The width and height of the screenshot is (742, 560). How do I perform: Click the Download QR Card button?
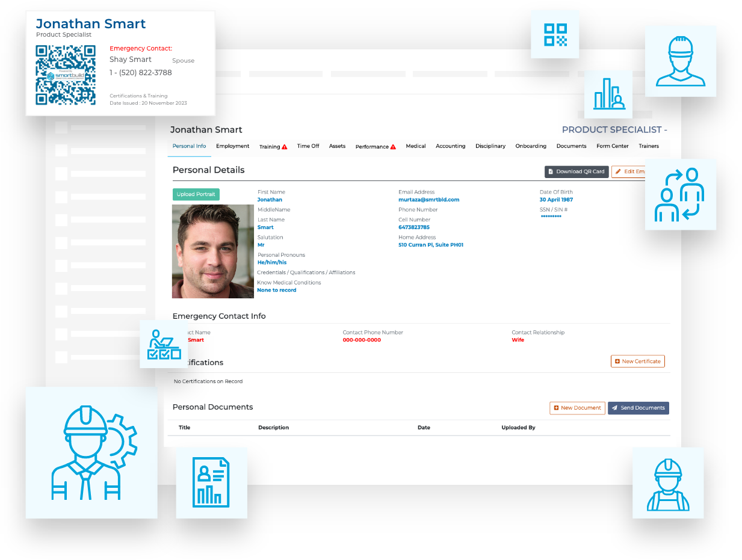click(x=576, y=171)
